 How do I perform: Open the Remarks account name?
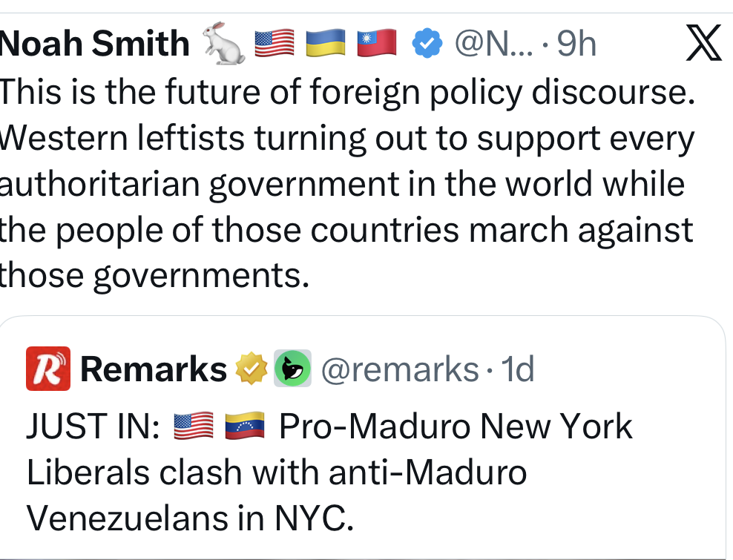point(154,369)
